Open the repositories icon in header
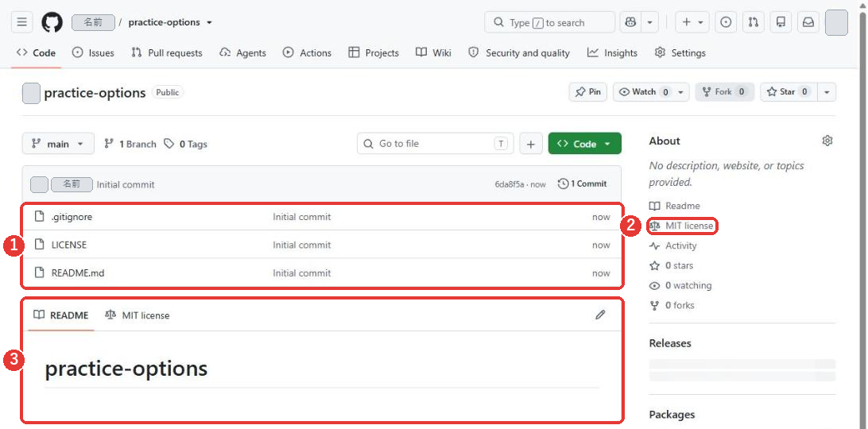Viewport: 868px width, 429px height. (781, 23)
